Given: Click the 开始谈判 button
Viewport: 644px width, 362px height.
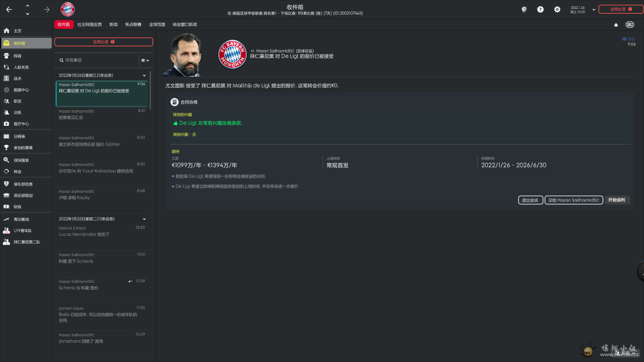Looking at the screenshot, I should [x=617, y=200].
